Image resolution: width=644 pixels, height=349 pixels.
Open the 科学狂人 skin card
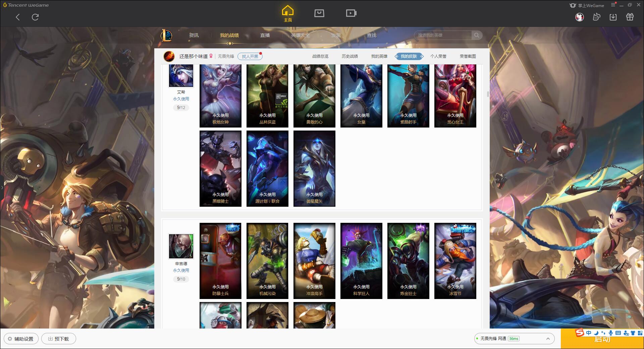tap(361, 261)
